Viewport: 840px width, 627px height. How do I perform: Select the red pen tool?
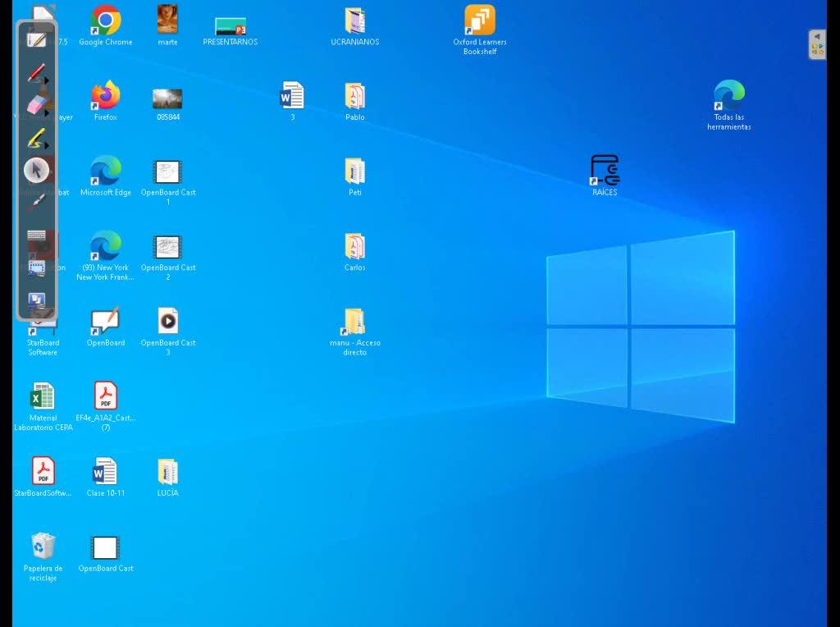click(x=35, y=72)
